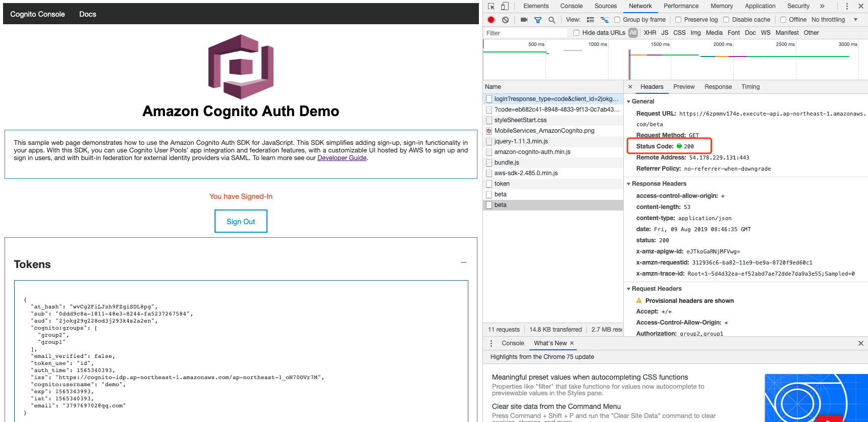Viewport: 868px width, 422px height.
Task: Go to Cognito Console link
Action: [x=37, y=14]
